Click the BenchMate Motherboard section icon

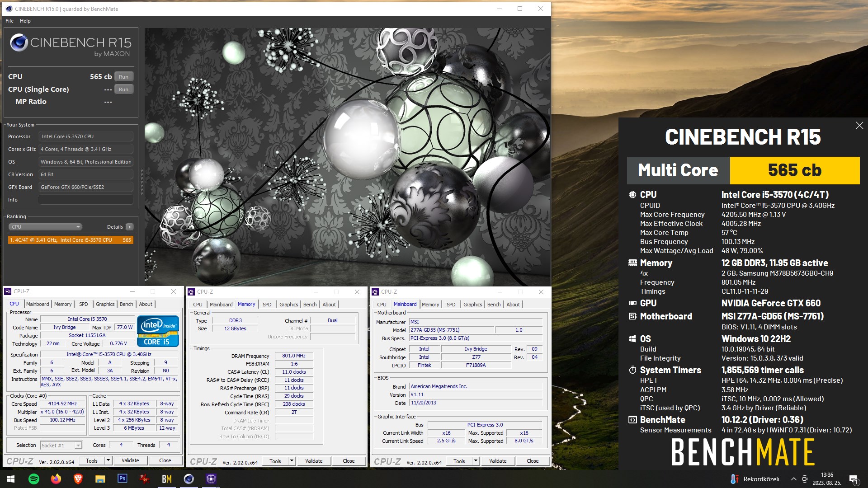pos(632,316)
